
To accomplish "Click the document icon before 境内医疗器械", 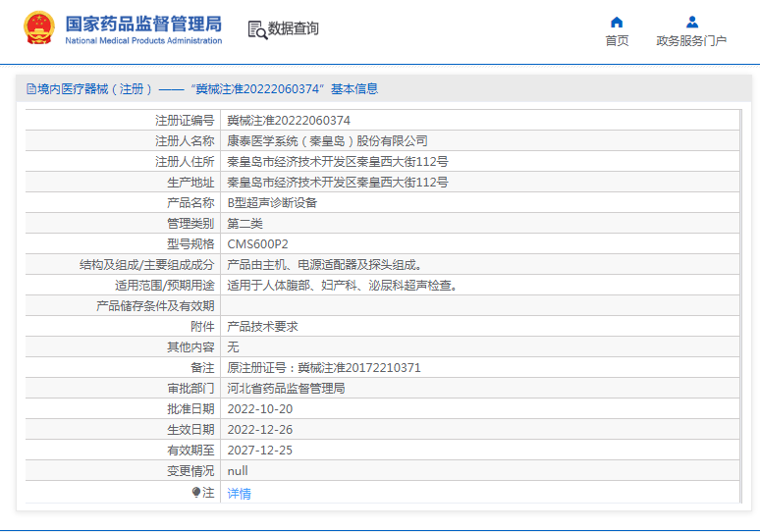I will (31, 88).
